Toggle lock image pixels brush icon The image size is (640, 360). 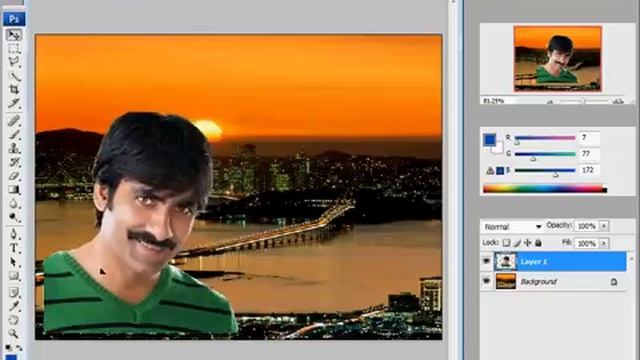pos(517,243)
